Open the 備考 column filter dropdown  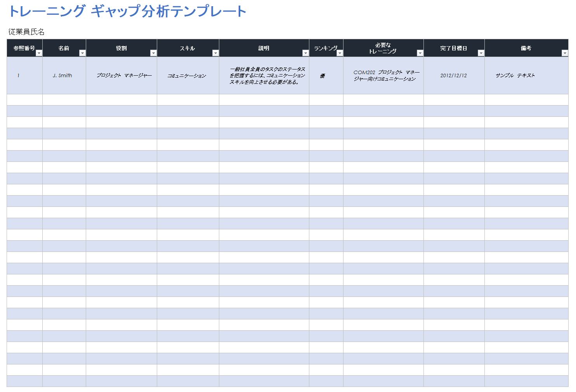pyautogui.click(x=565, y=53)
